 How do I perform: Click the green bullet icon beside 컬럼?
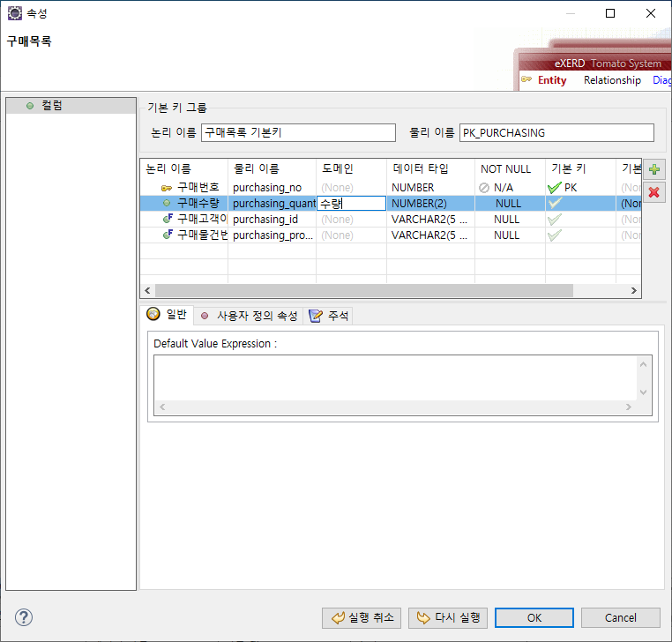[30, 106]
